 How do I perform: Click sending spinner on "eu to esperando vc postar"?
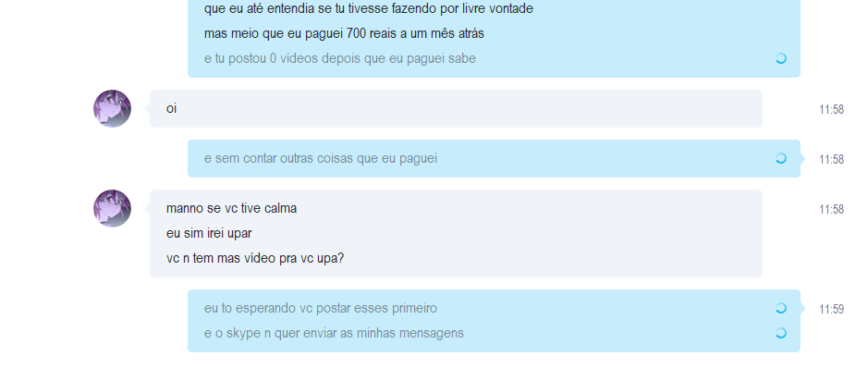[x=780, y=308]
